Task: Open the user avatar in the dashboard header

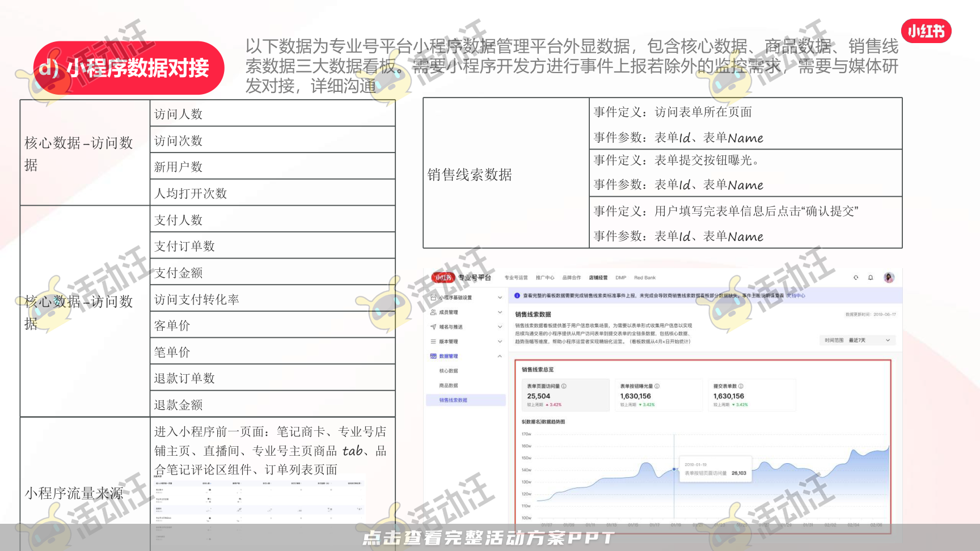Action: [889, 278]
